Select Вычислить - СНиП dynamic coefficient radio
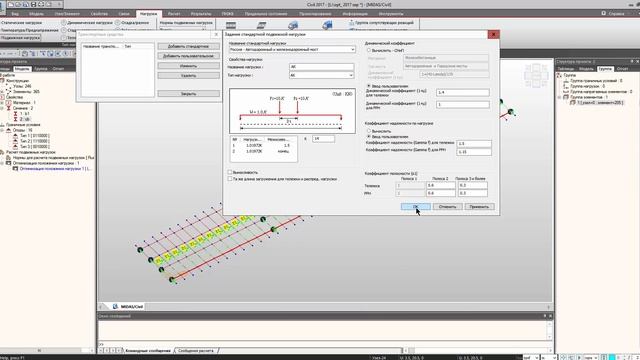Viewport: 640px width, 360px height. [x=369, y=50]
